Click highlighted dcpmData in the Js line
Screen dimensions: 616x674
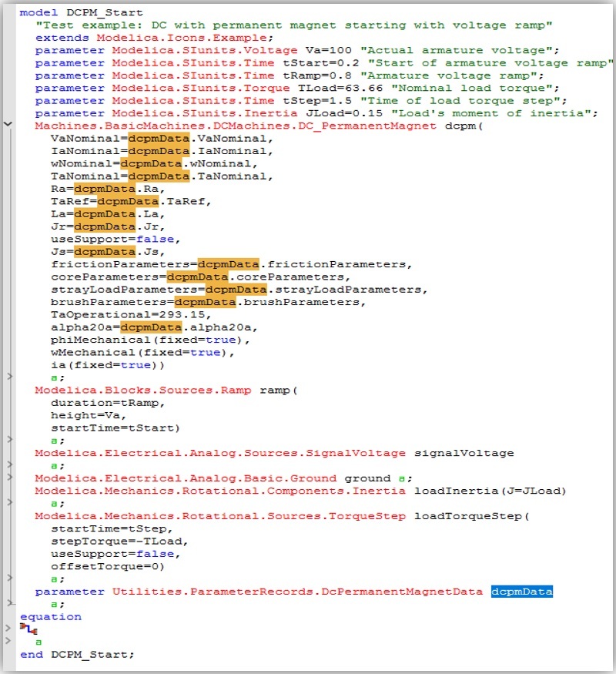pos(105,252)
